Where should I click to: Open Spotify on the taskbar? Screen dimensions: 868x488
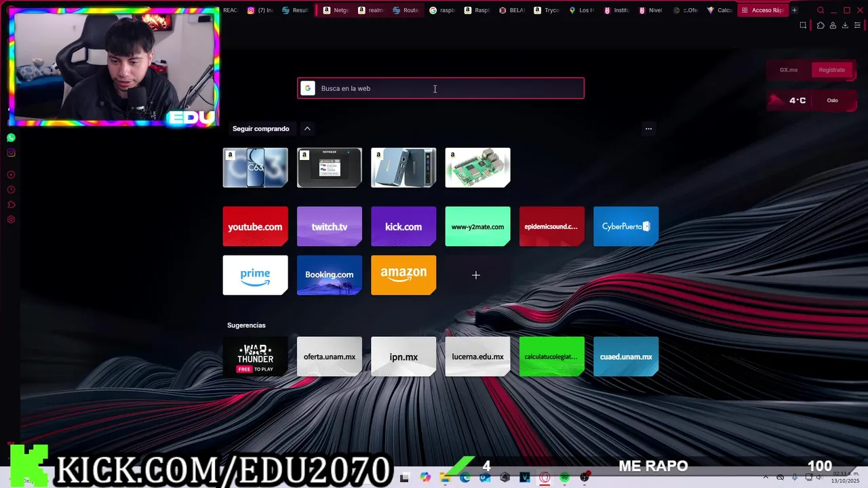pyautogui.click(x=564, y=477)
